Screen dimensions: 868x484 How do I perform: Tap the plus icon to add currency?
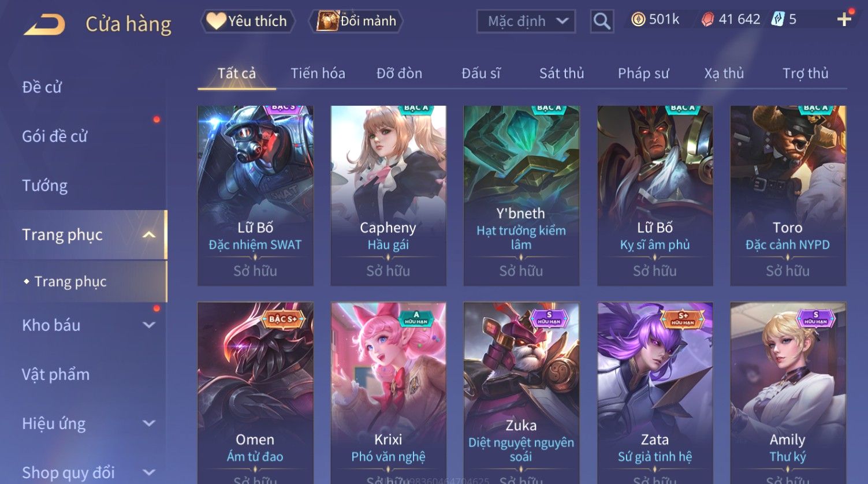tap(844, 20)
